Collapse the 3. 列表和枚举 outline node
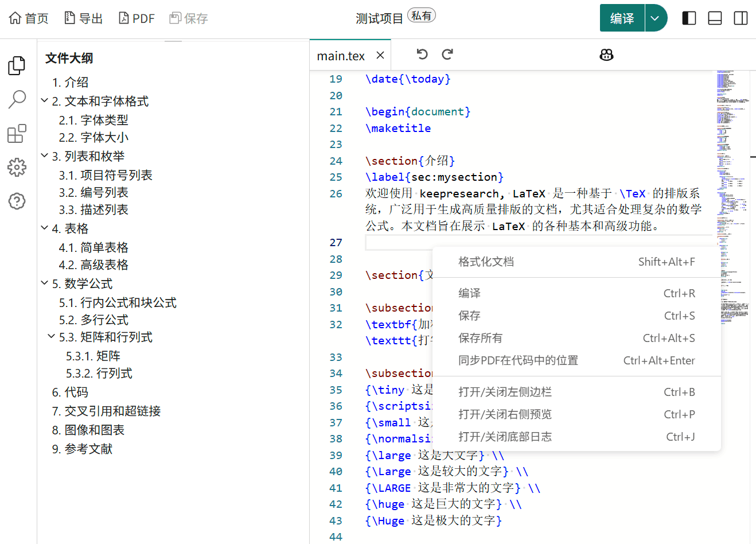This screenshot has width=756, height=544. (x=45, y=156)
